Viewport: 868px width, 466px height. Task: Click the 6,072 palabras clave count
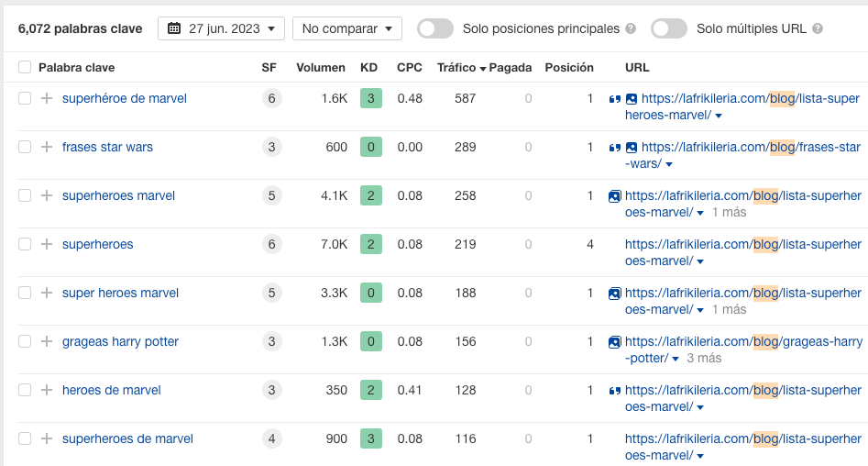coord(81,28)
